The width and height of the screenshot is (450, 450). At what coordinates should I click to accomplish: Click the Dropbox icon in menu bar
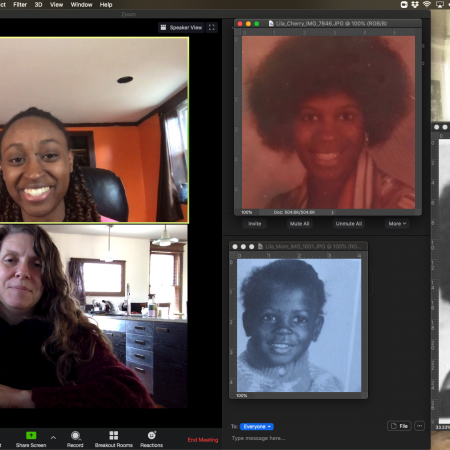415,4
